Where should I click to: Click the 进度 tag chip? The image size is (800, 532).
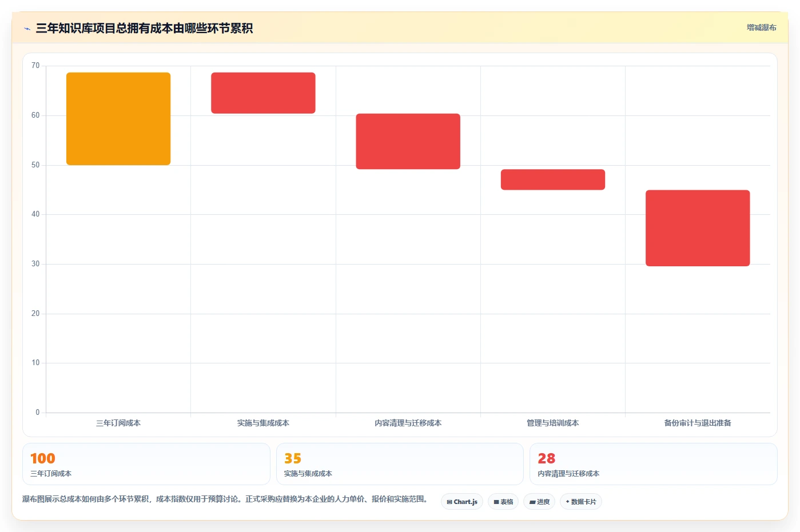pos(539,502)
